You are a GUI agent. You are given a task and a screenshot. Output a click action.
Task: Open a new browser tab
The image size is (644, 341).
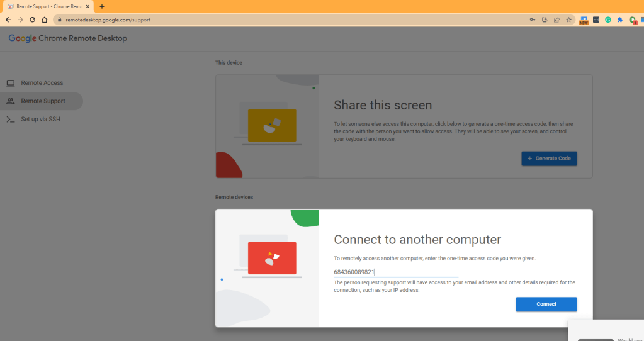tap(102, 6)
